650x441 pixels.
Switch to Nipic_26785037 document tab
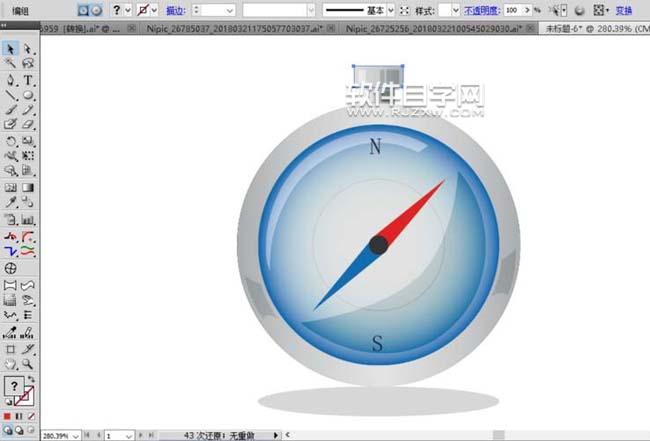point(234,28)
